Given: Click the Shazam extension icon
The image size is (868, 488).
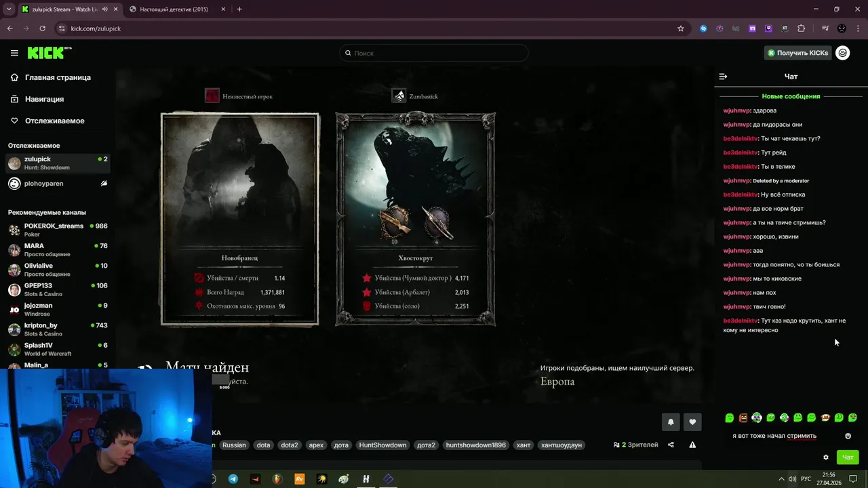Looking at the screenshot, I should tap(703, 28).
